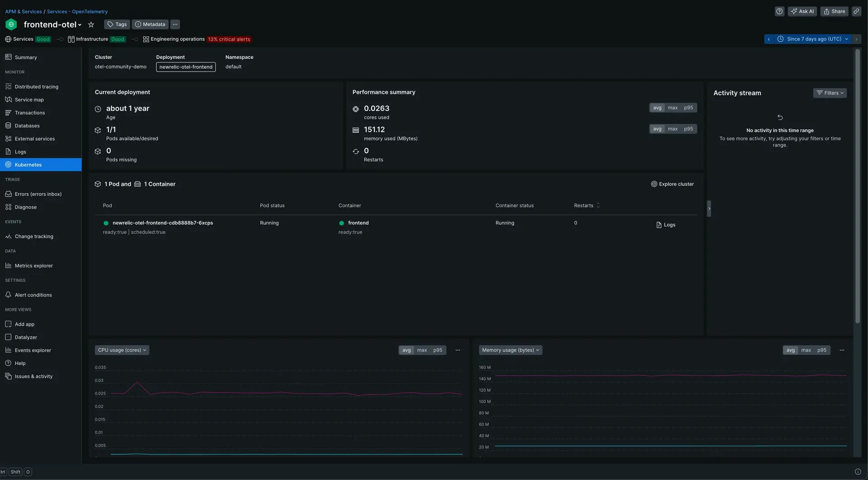Open the Tags button
Image resolution: width=868 pixels, height=480 pixels.
click(117, 24)
